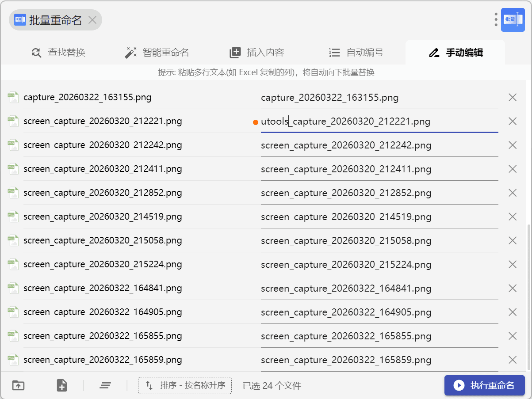This screenshot has width=532, height=399.
Task: Remove screen_capture_20260320_212242.png row with X
Action: coord(513,145)
